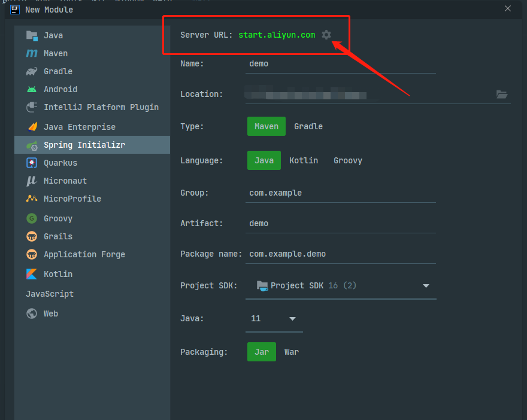This screenshot has width=527, height=420.
Task: Select the Micronaut generator
Action: (x=65, y=180)
